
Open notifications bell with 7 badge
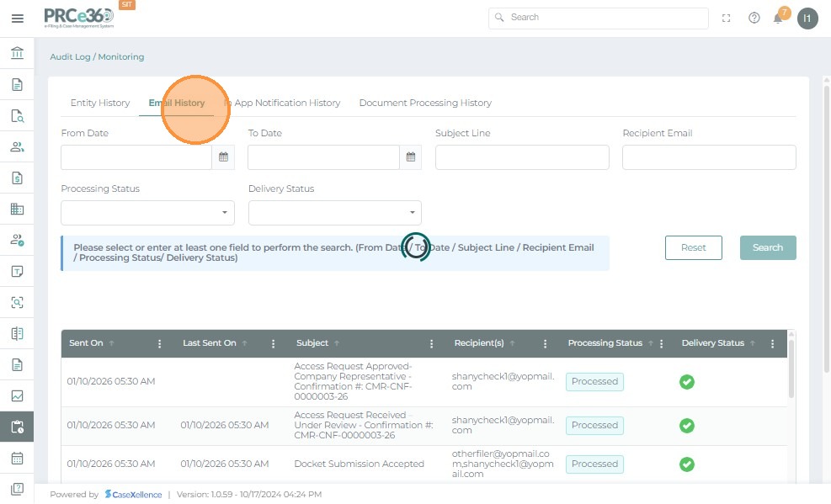click(779, 17)
